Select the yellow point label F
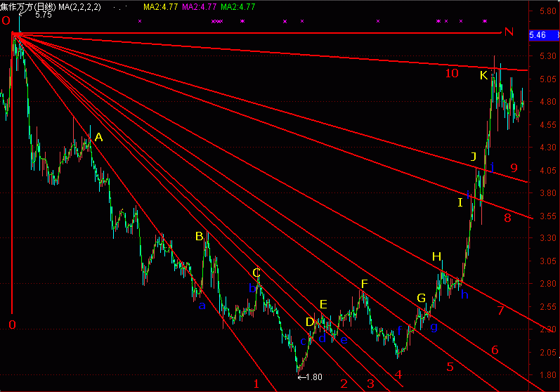This screenshot has height=392, width=560. point(364,284)
